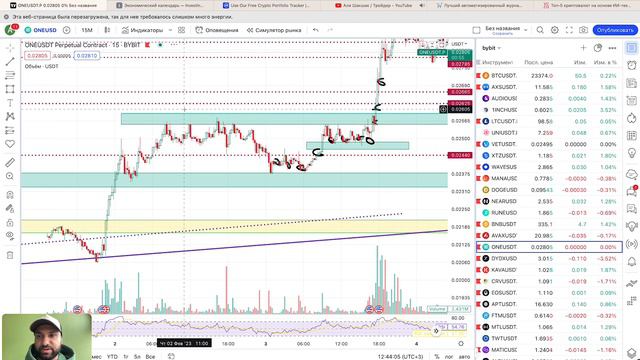Open chart settings gear icon
640x360 pixels.
coord(555,30)
